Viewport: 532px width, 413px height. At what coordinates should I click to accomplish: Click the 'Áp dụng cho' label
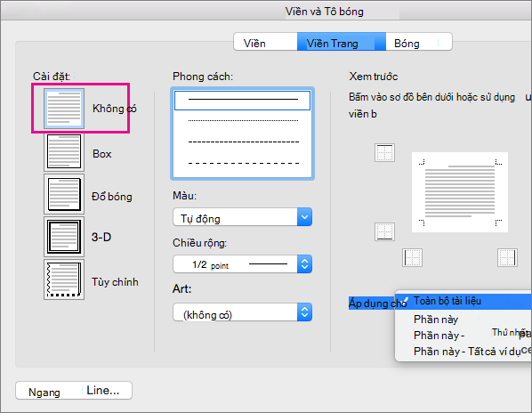coord(377,303)
